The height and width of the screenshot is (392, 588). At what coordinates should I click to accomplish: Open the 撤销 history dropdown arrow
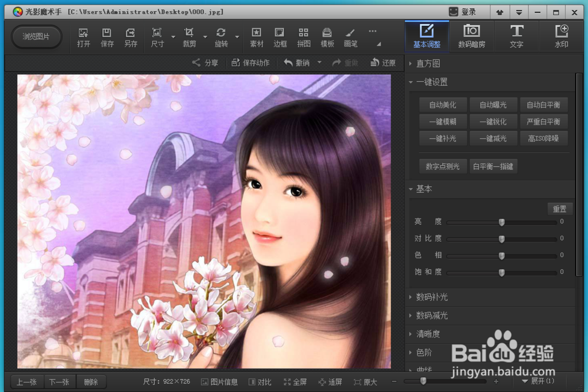coord(319,62)
